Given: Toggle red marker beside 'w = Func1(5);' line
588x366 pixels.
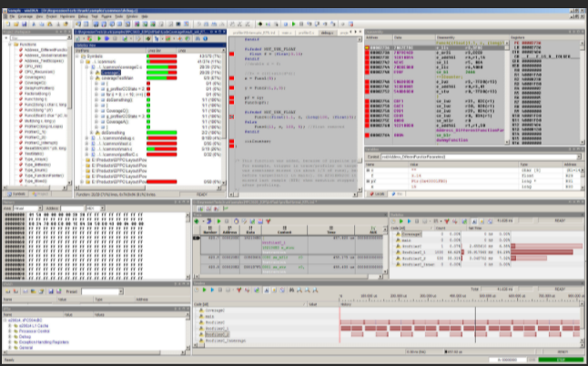Looking at the screenshot, I should click(232, 78).
